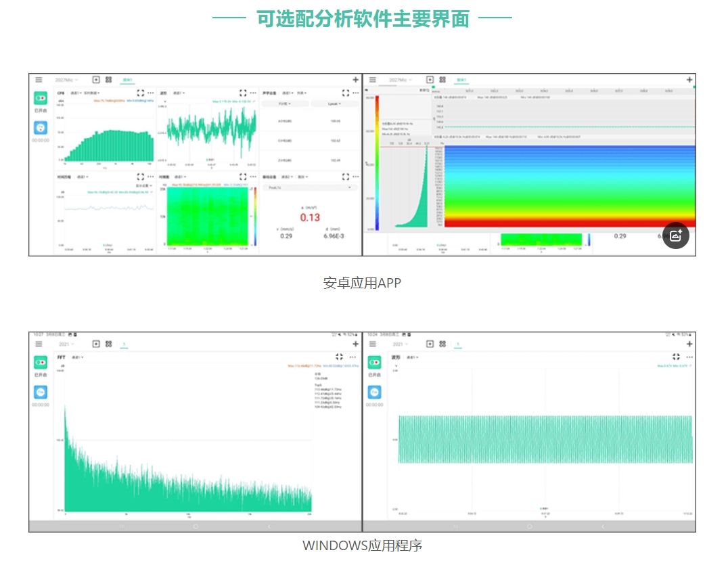Open hamburger menu in top-left Android dashboard
Screen dimensions: 728x586
click(x=39, y=80)
